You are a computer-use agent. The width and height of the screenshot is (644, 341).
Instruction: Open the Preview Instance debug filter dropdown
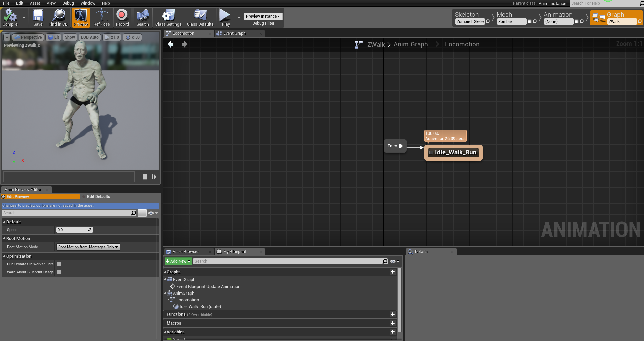(263, 16)
